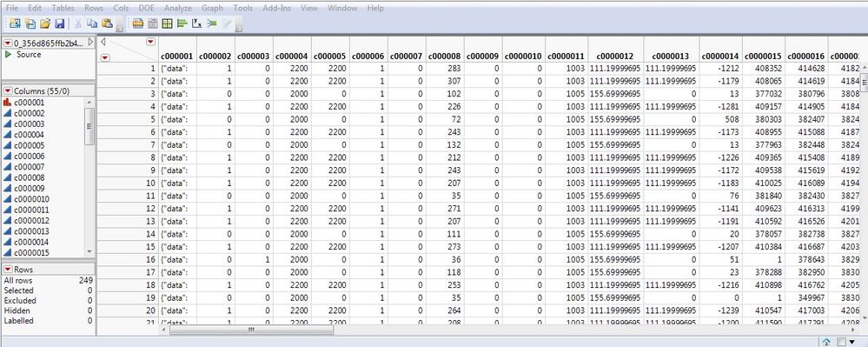Viewport: 868px width, 347px height.
Task: Open the Analyze menu
Action: click(178, 9)
